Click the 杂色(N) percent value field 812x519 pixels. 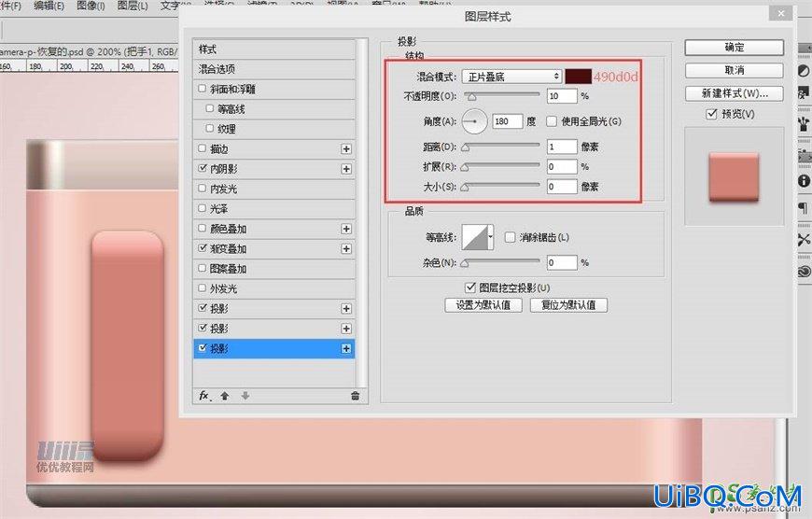point(562,262)
